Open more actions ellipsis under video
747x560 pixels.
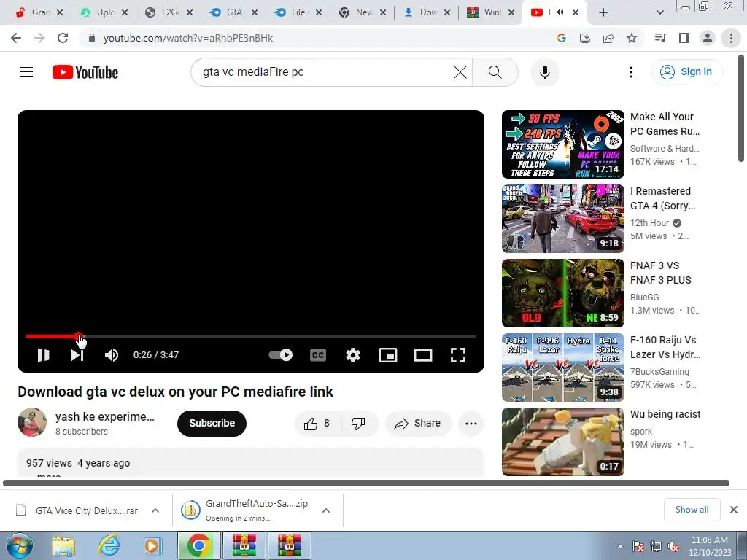(471, 423)
